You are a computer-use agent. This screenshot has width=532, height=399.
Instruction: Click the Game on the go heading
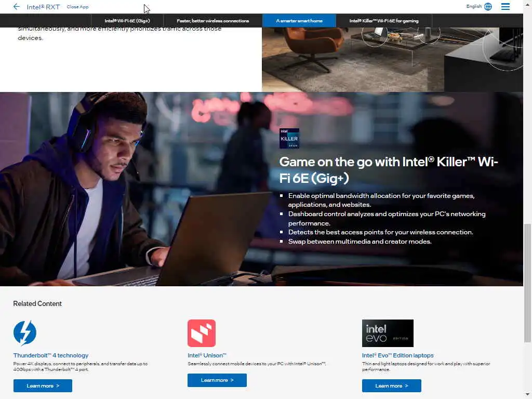click(x=389, y=170)
